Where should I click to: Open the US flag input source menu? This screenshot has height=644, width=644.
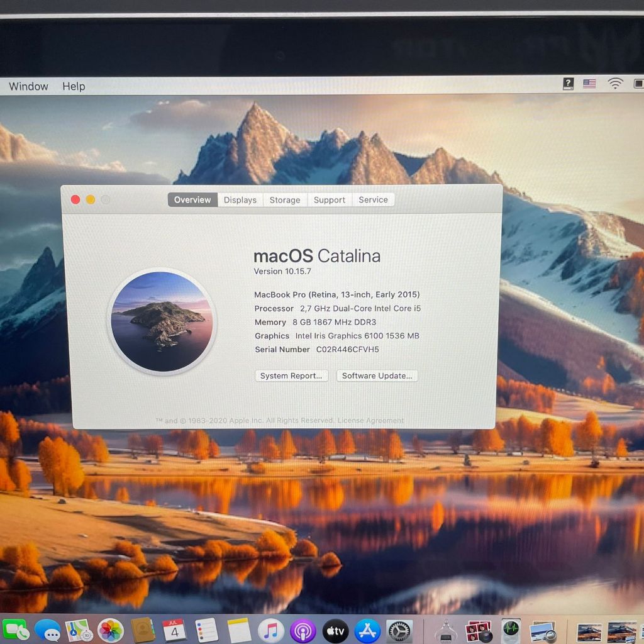point(589,84)
